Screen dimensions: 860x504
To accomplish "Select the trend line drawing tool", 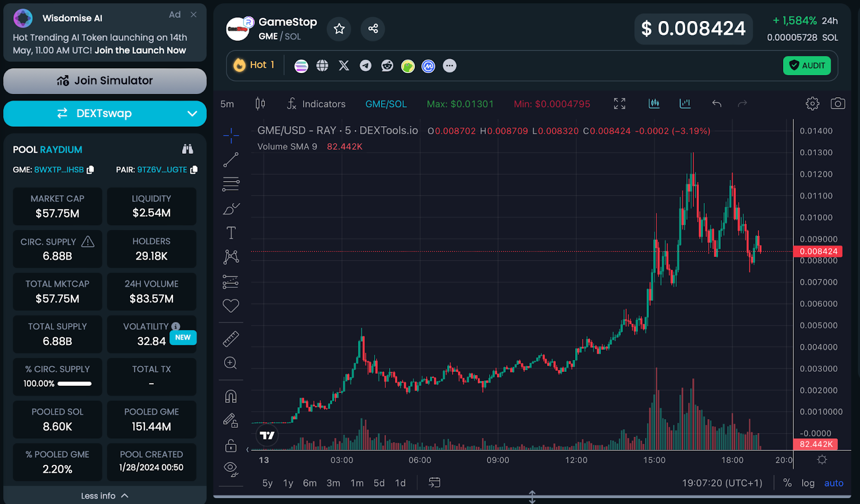I will (231, 160).
